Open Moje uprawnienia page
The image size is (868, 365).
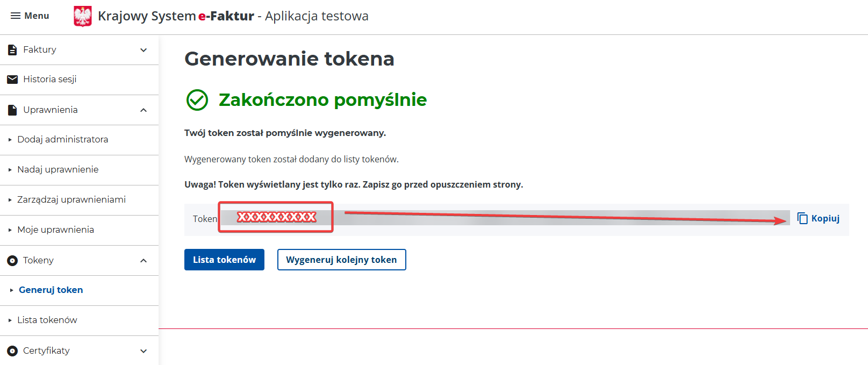[55, 230]
